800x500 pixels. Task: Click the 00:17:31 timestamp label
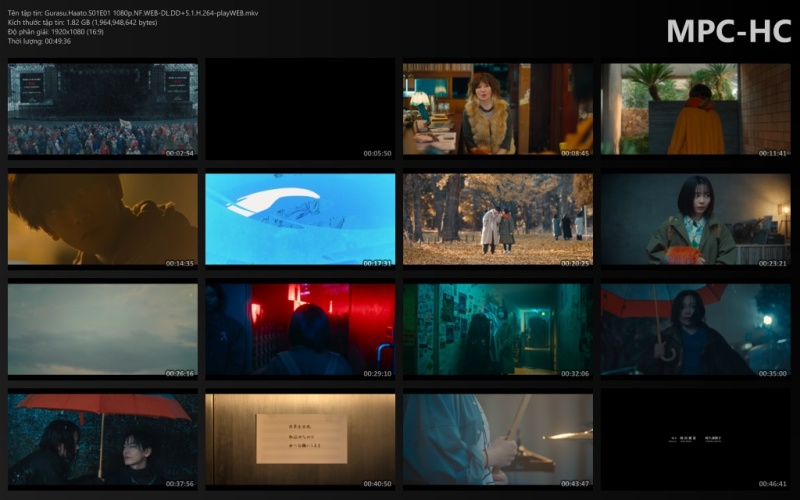(x=378, y=263)
